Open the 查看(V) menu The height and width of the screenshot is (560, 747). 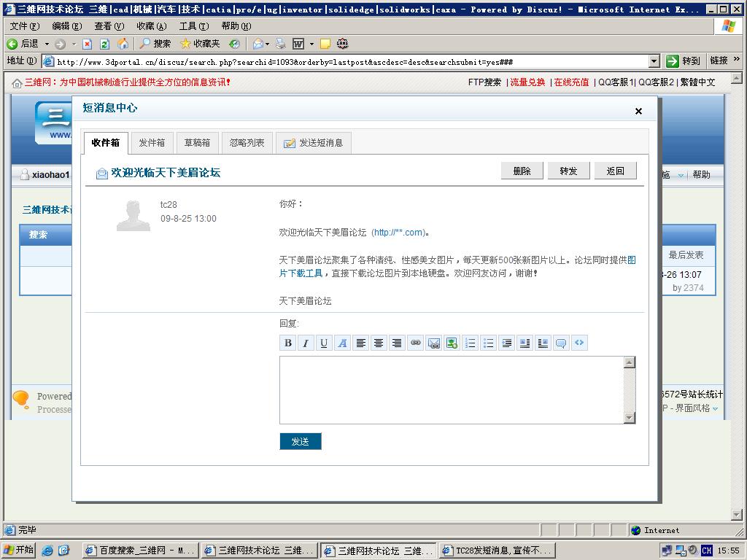pos(109,26)
